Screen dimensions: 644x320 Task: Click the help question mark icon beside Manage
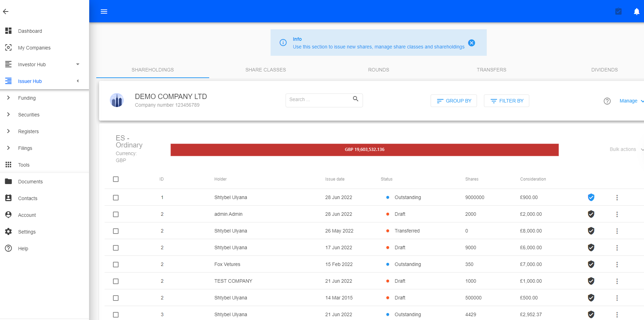(x=607, y=101)
